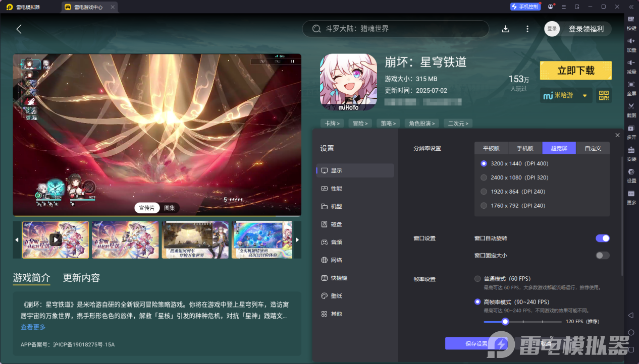This screenshot has height=364, width=639.
Task: Click the 立即下载 download button
Action: 575,70
